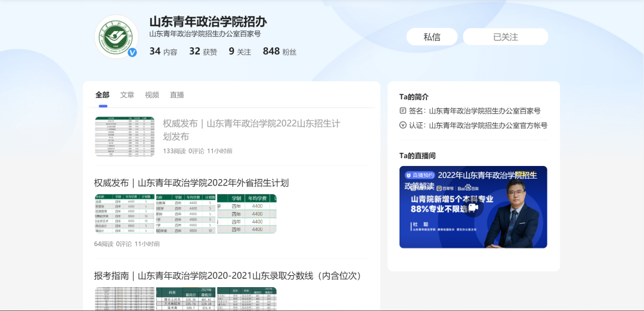Screen dimensions: 644x311
Task: Open the 山东青年政治学院招办 profile avatar
Action: 116,37
